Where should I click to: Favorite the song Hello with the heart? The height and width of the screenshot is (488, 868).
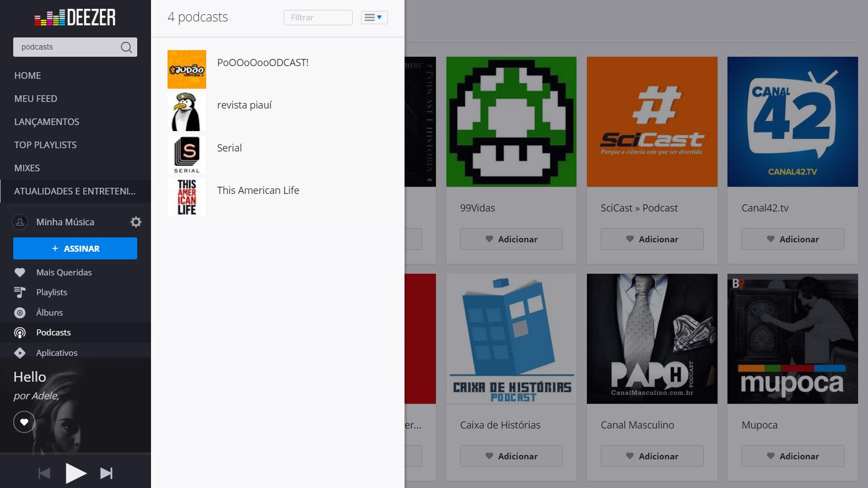click(x=24, y=422)
